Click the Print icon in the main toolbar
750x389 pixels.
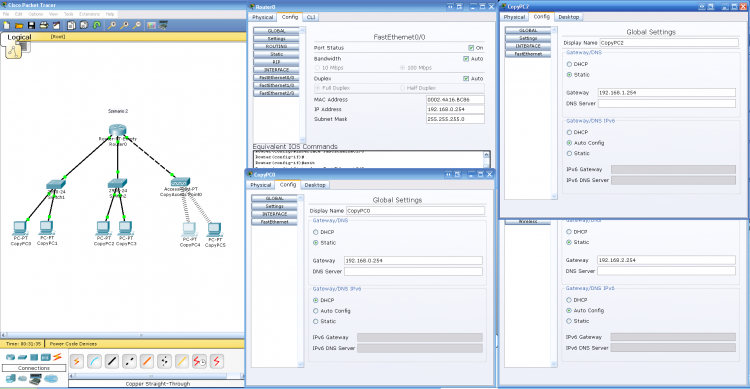44,25
